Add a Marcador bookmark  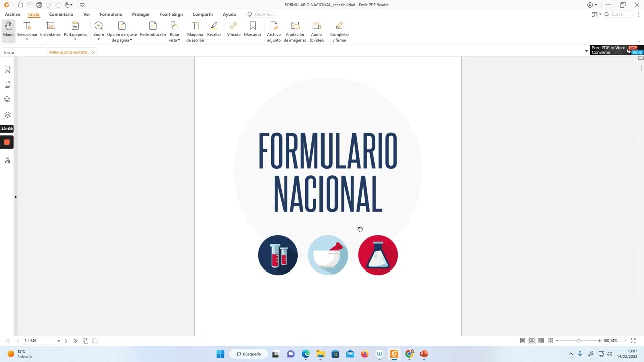253,30
